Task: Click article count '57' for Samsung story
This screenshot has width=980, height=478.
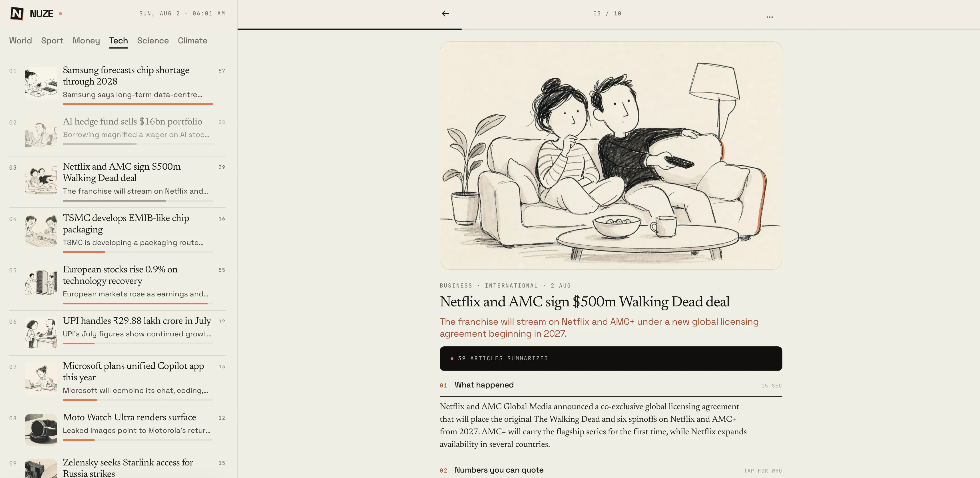Action: [222, 71]
